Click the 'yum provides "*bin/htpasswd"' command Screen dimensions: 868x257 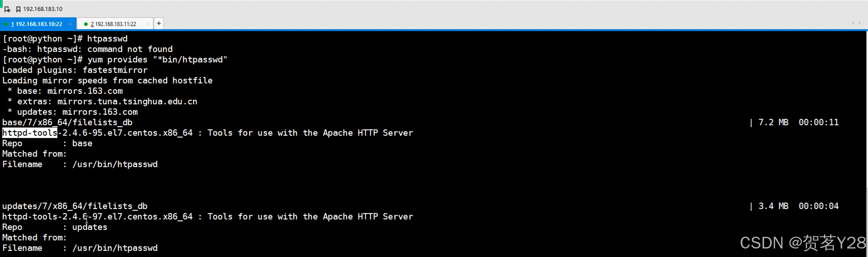157,60
